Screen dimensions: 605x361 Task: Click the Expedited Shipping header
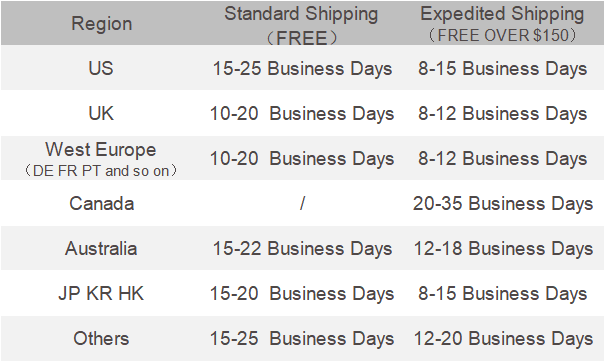click(x=502, y=14)
